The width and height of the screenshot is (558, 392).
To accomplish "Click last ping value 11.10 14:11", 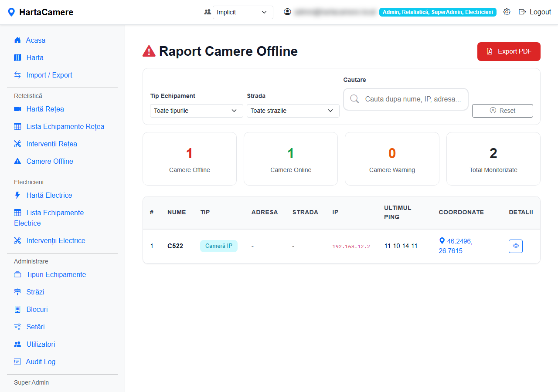I will (401, 246).
